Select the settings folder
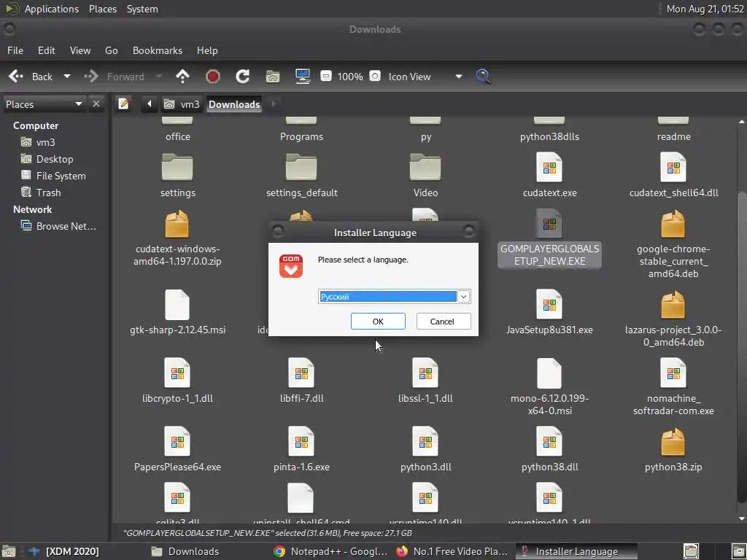Screen dimensions: 747x560 (x=177, y=175)
